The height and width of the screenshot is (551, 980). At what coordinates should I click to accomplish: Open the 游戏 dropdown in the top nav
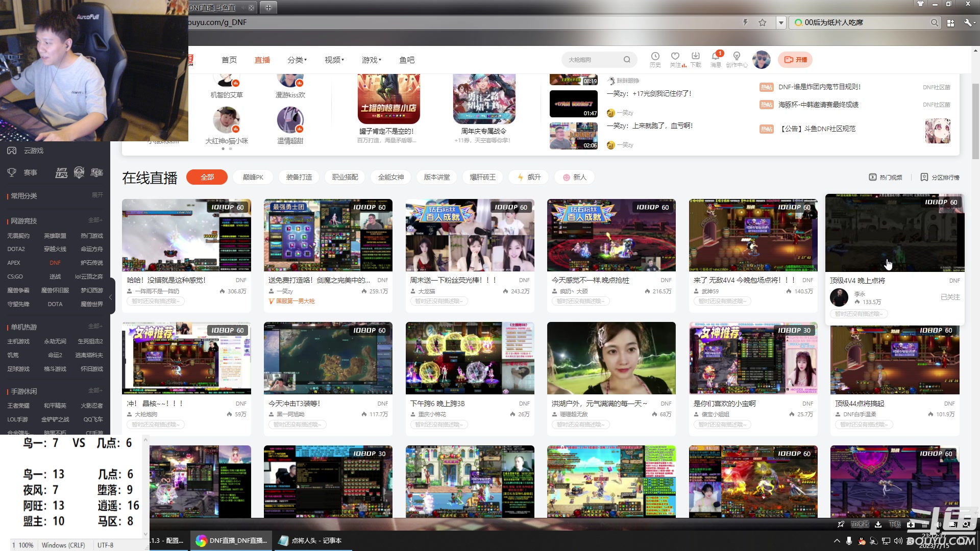tap(372, 60)
